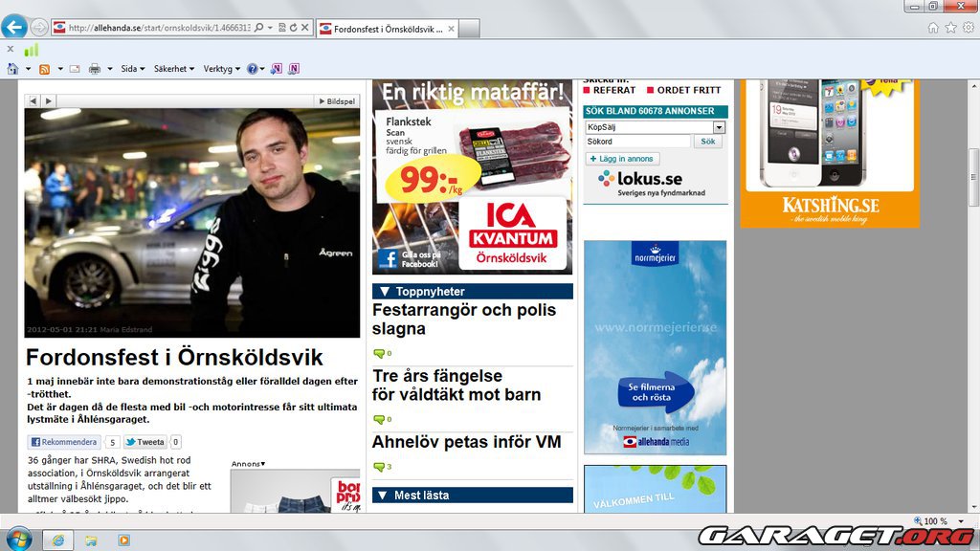Open the Windows Start menu
This screenshot has height=551, width=980.
18,540
